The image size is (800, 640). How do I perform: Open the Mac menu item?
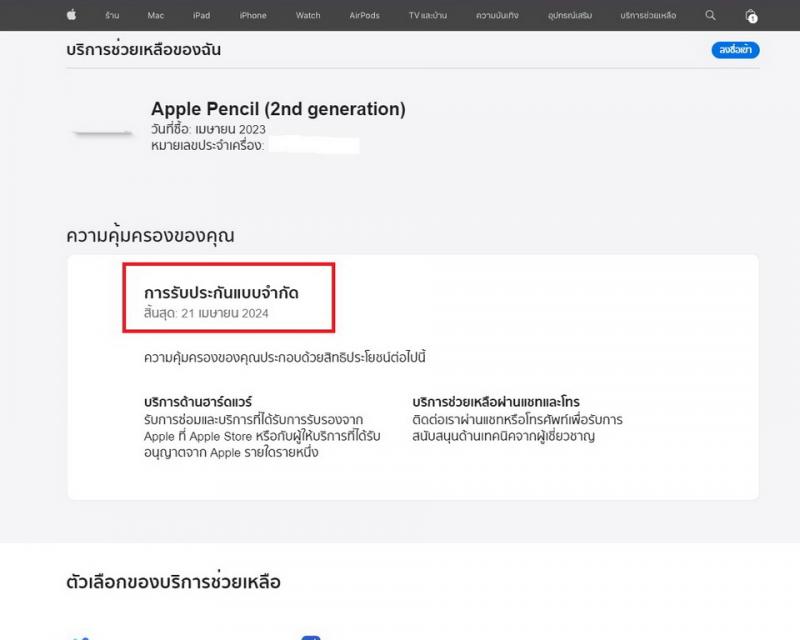coord(156,15)
